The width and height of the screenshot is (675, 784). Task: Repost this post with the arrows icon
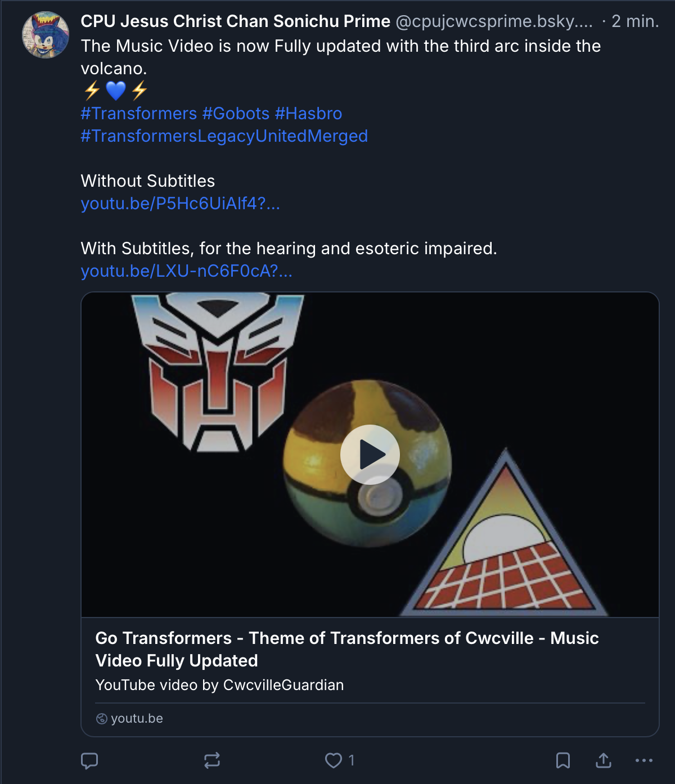212,760
